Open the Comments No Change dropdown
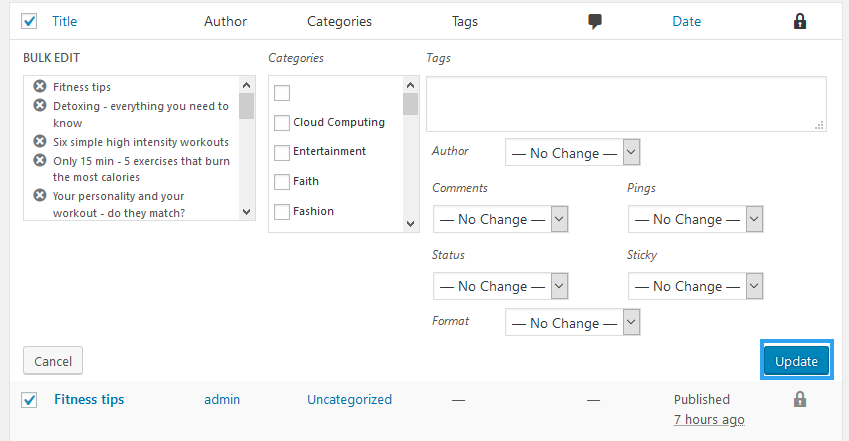849x441 pixels. click(x=500, y=219)
